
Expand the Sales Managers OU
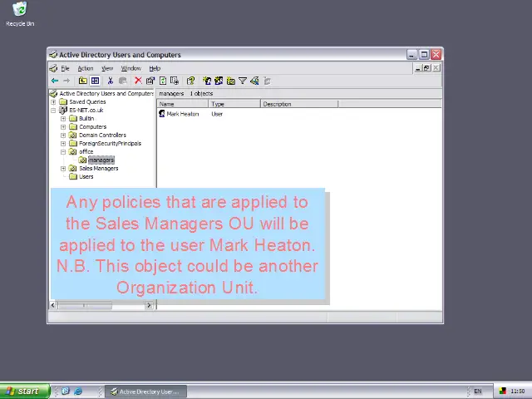point(63,168)
